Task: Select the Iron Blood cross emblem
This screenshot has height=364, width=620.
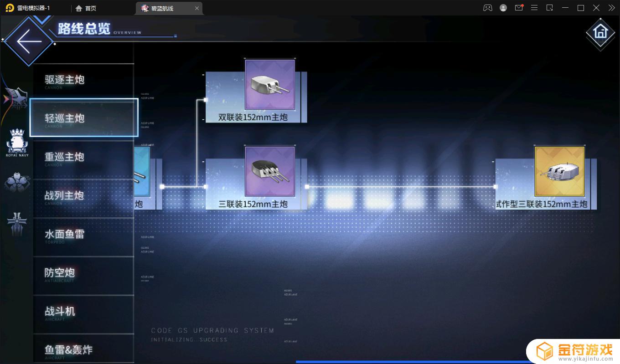Action: tap(17, 223)
